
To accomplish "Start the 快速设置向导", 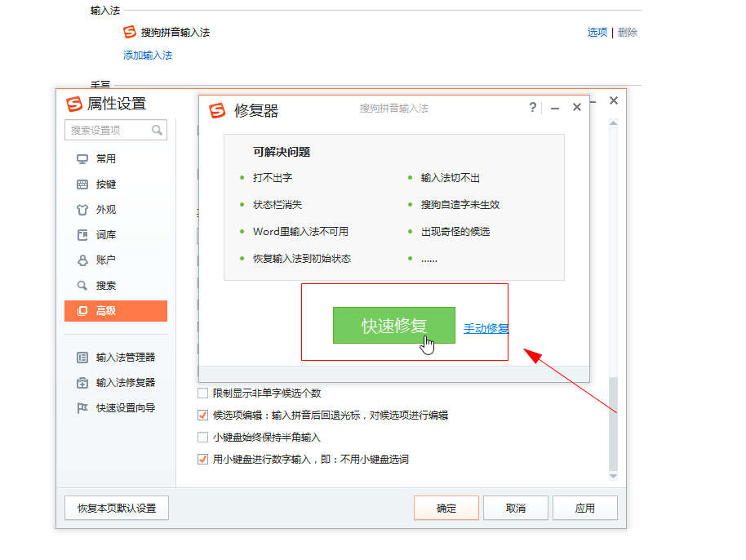I will [116, 407].
